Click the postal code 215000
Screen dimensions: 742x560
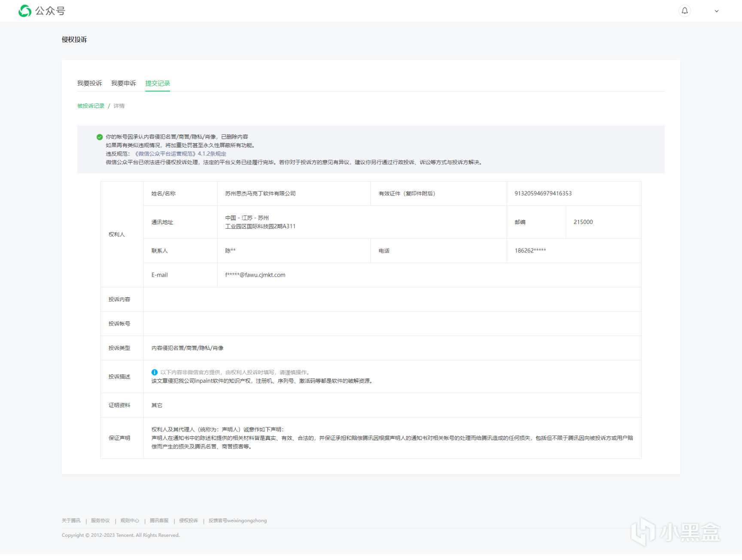pyautogui.click(x=583, y=222)
